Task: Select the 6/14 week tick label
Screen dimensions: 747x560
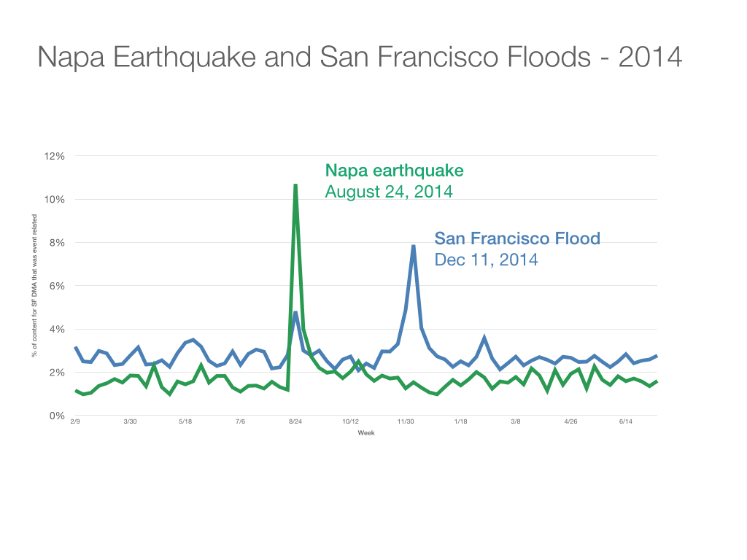Action: pos(625,421)
